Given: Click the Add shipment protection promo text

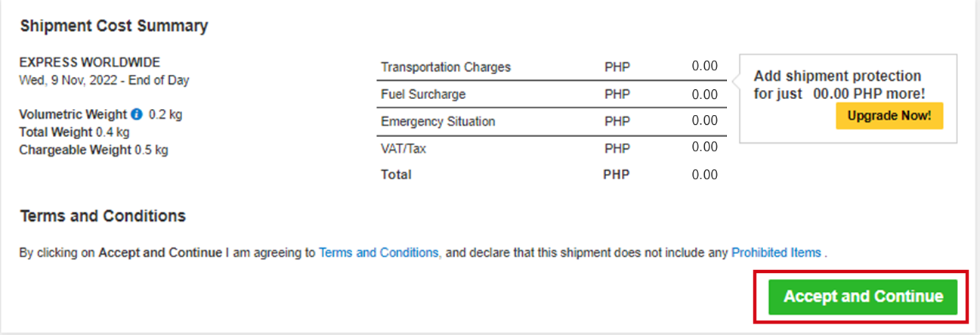Looking at the screenshot, I should point(839,85).
